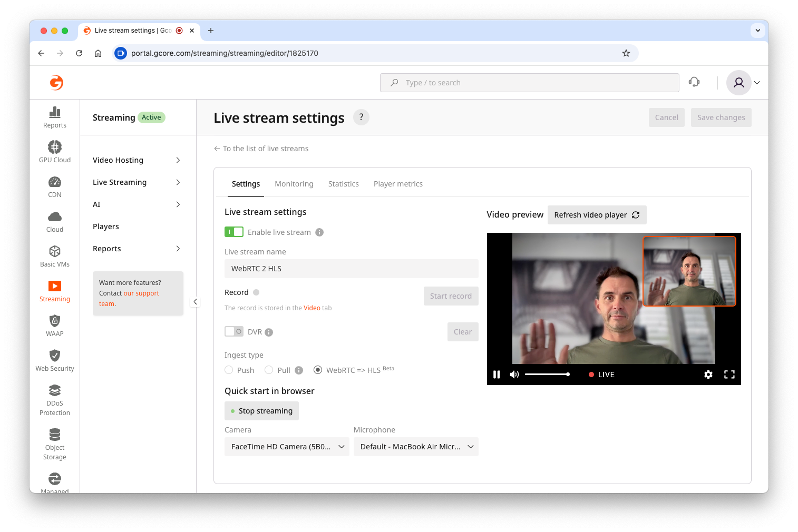
Task: Go back to the list of live streams
Action: click(x=261, y=149)
